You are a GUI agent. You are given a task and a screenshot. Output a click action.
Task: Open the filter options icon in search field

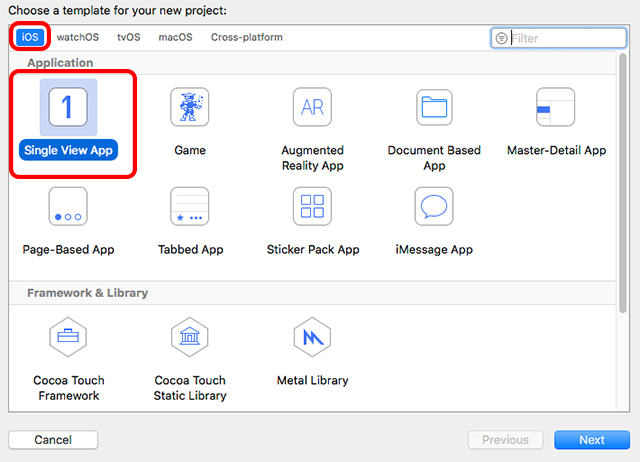click(x=501, y=38)
